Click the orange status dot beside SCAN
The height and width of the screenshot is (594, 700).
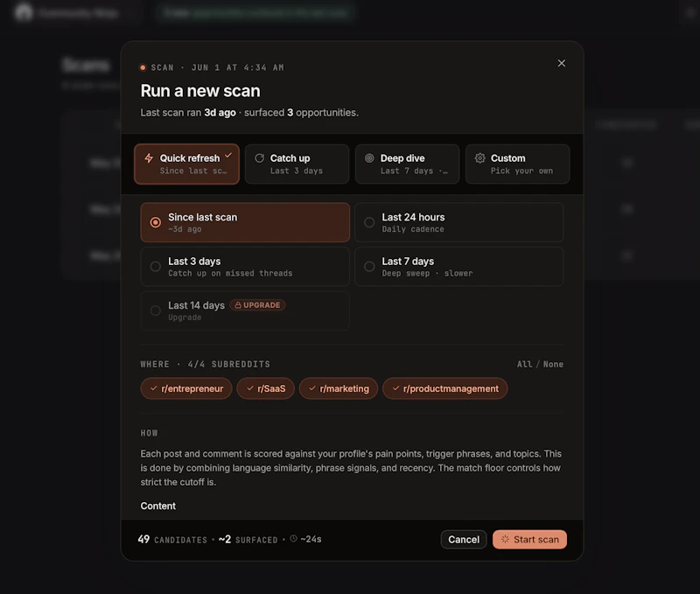pos(143,68)
